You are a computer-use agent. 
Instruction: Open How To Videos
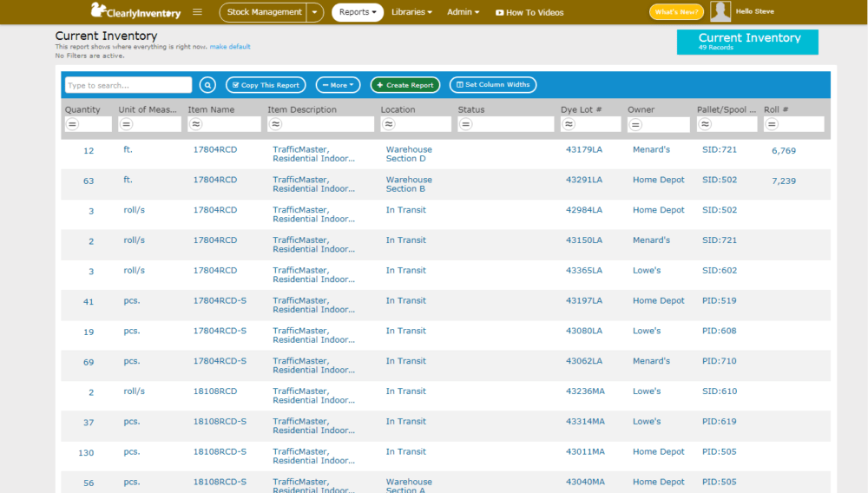point(529,12)
